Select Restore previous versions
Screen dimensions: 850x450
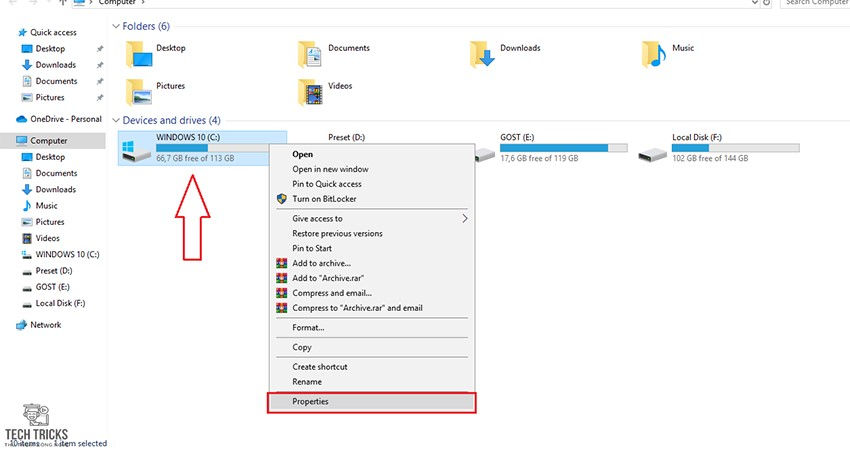(x=337, y=234)
